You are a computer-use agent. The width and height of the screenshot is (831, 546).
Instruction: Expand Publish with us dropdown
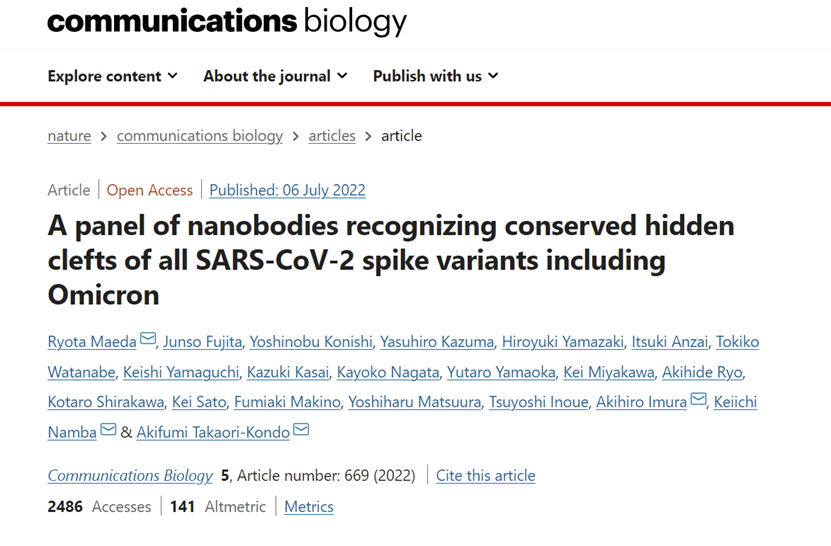(435, 76)
